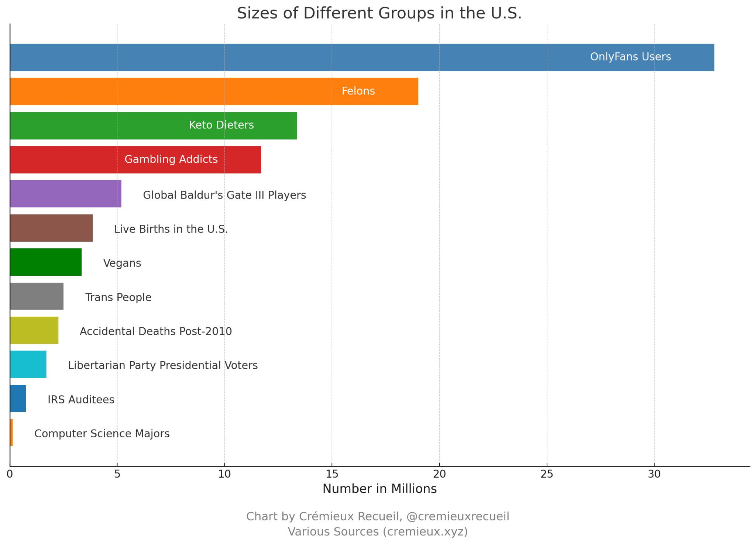Click the red Gambling Addicts bar
The height and width of the screenshot is (544, 756).
click(135, 160)
